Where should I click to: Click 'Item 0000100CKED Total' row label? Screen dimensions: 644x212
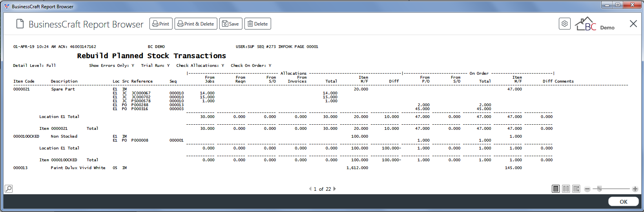pos(69,160)
